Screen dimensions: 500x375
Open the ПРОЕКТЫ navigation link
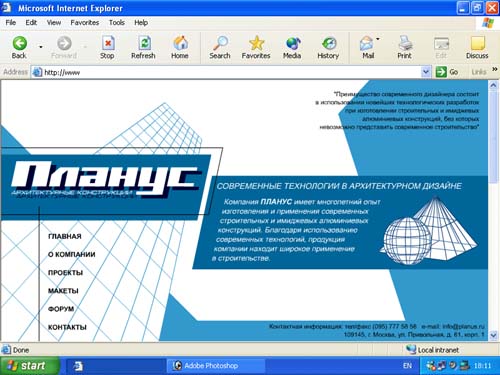coord(65,273)
